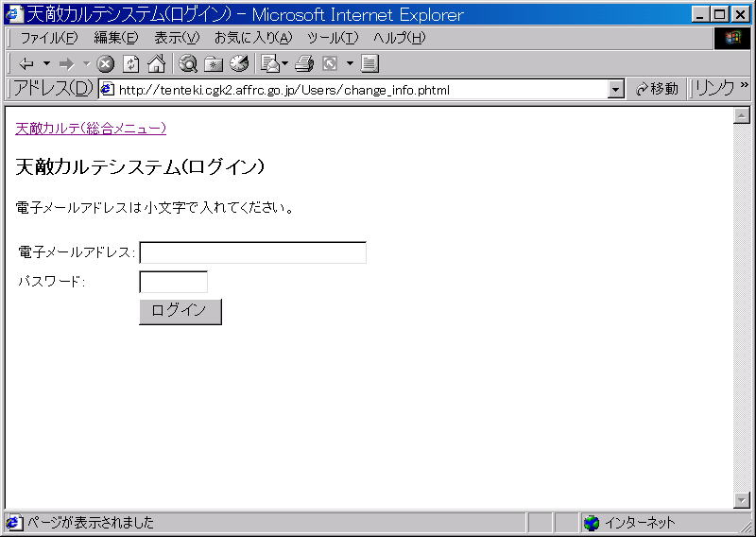This screenshot has height=537, width=756.
Task: Show the History pane icon
Action: (x=239, y=64)
